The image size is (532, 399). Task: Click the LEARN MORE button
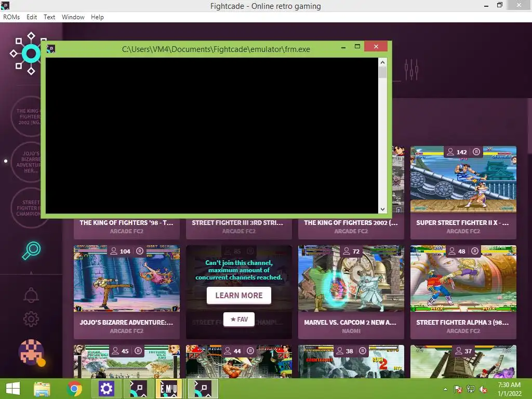click(x=239, y=296)
